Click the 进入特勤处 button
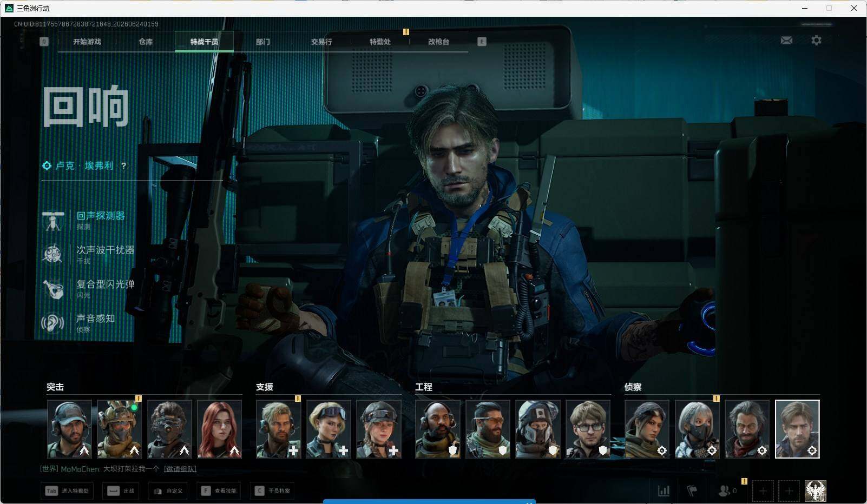 point(67,491)
